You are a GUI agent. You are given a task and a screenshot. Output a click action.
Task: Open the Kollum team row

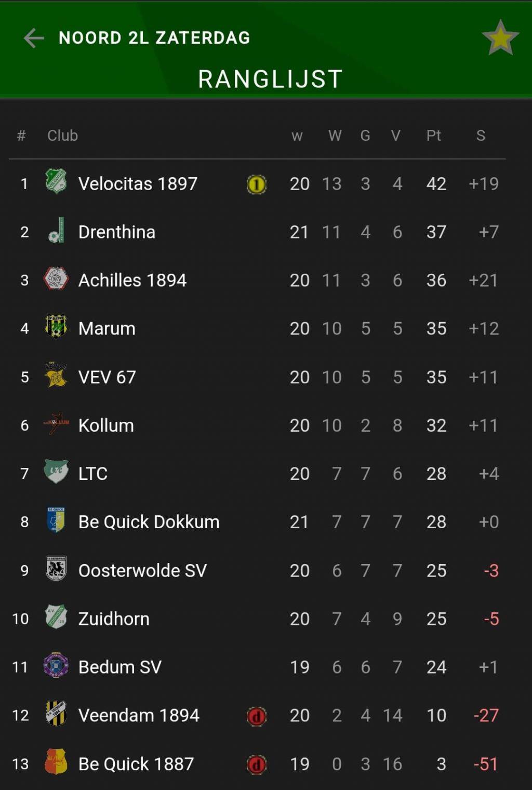(258, 425)
